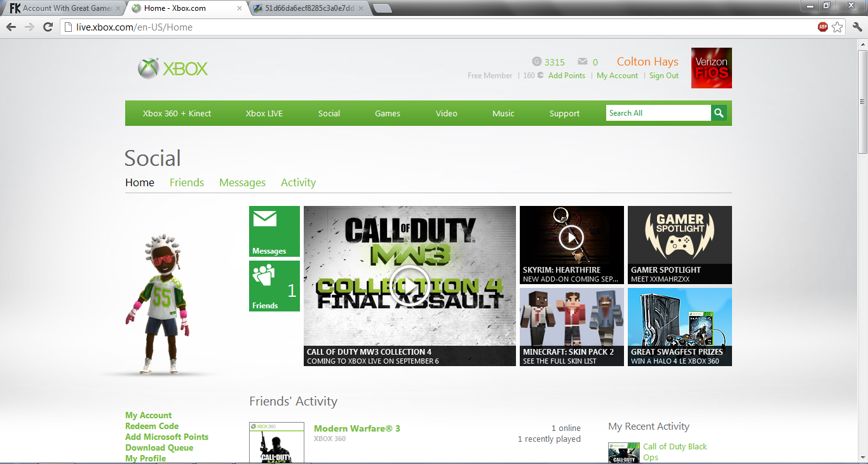Screen dimensions: 868x464
Task: Click the Modern Warfare 3 box art
Action: click(276, 443)
